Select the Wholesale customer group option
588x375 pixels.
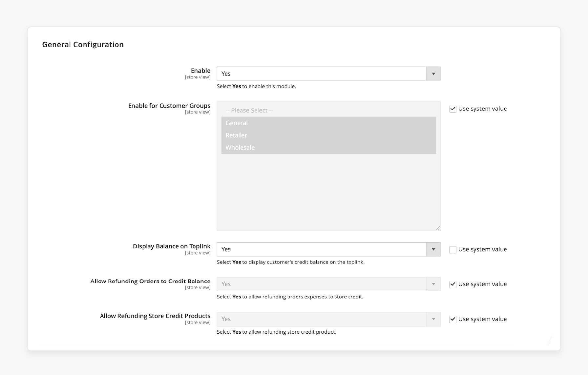(328, 148)
